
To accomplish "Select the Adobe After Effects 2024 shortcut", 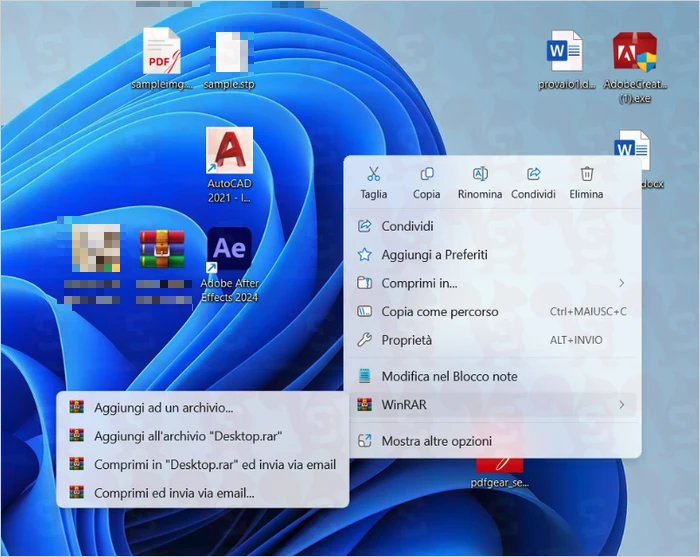I will pyautogui.click(x=229, y=250).
